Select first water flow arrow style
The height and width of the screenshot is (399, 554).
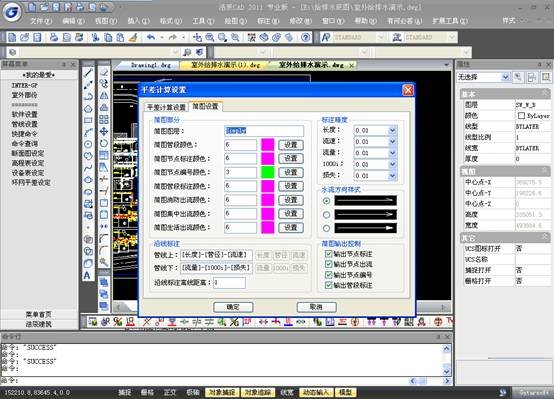(326, 201)
